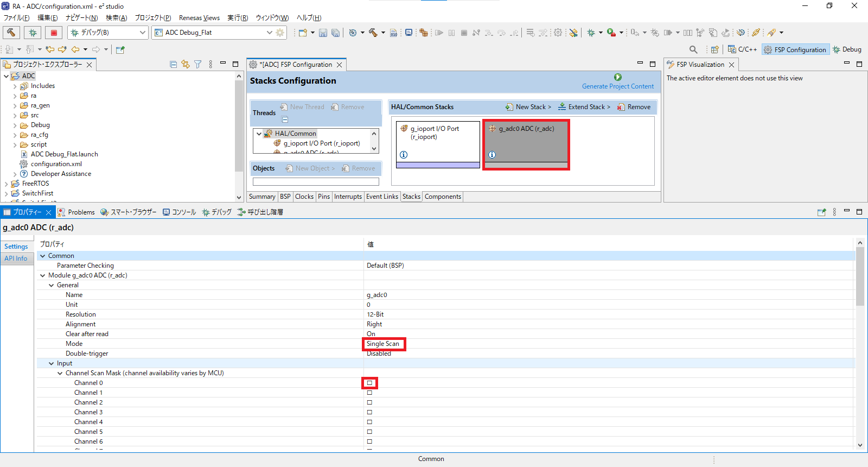The image size is (868, 467).
Task: Click the Generate Project Content link
Action: point(618,86)
